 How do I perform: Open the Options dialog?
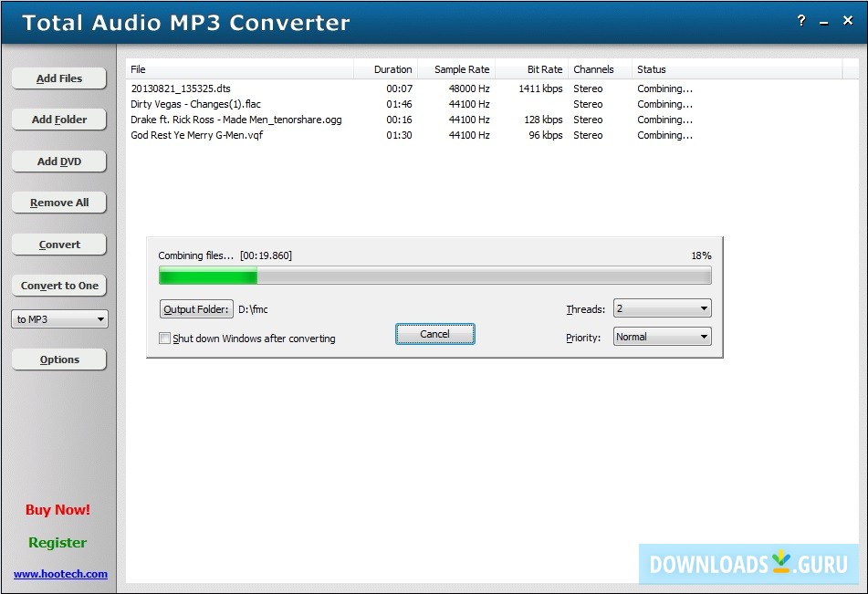(x=59, y=360)
